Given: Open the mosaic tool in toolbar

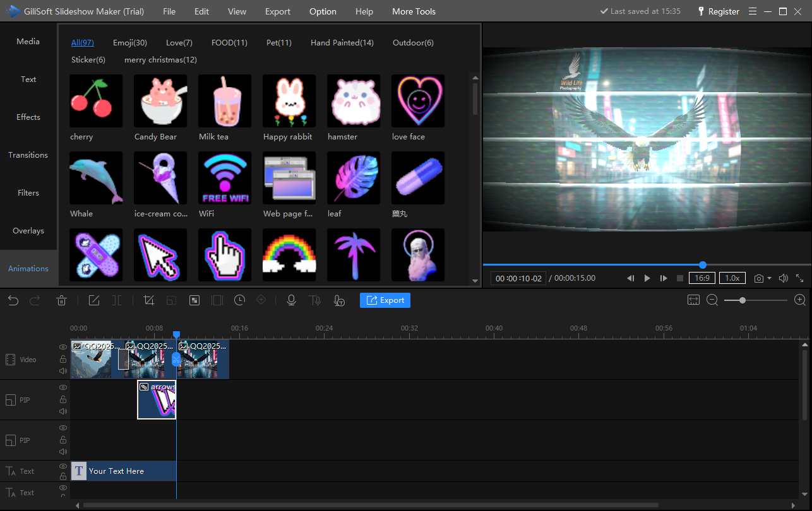Looking at the screenshot, I should click(x=194, y=300).
